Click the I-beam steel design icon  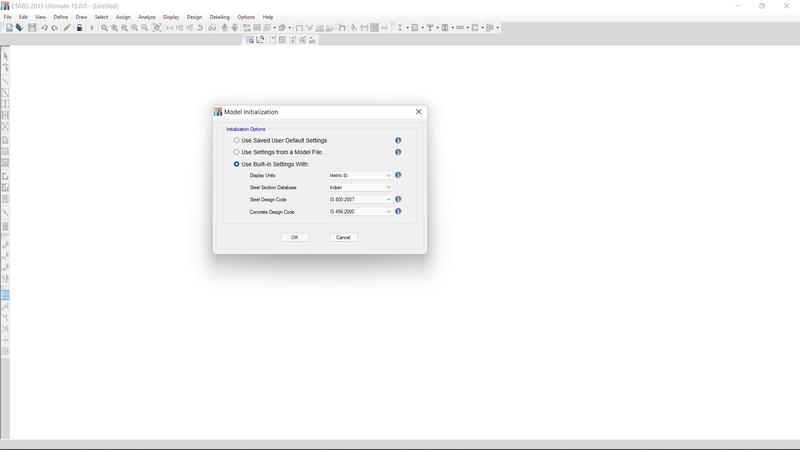pyautogui.click(x=400, y=28)
